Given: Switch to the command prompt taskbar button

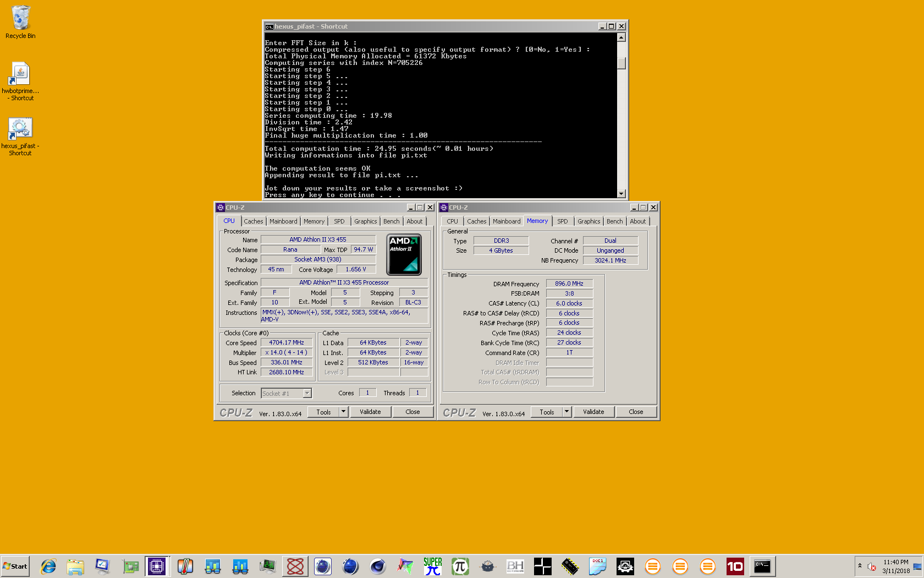Looking at the screenshot, I should tap(762, 566).
